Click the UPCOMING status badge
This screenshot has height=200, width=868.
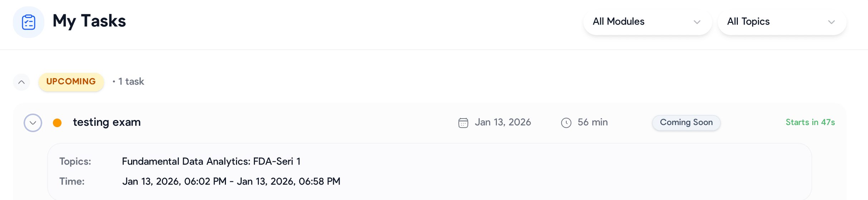point(71,82)
